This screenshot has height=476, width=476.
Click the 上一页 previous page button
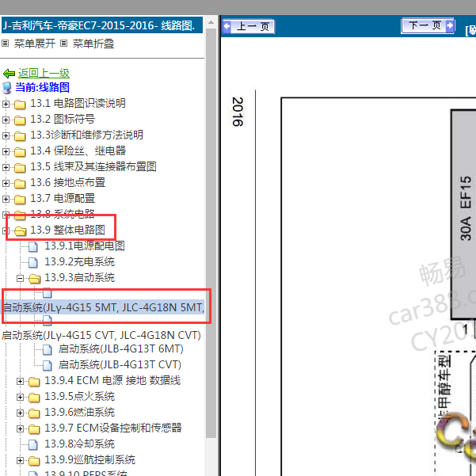click(249, 26)
